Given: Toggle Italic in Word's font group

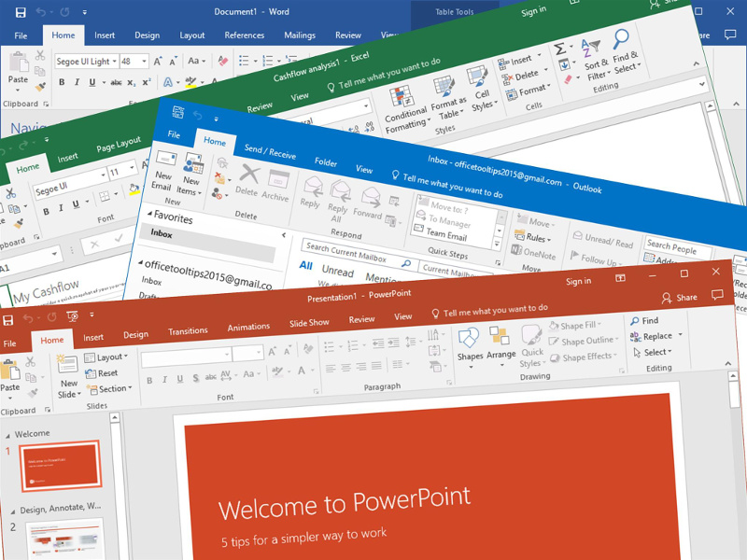Looking at the screenshot, I should click(76, 82).
